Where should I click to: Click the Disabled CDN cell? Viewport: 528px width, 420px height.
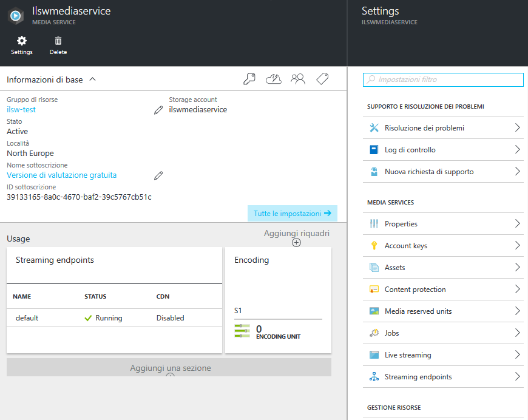(x=171, y=318)
